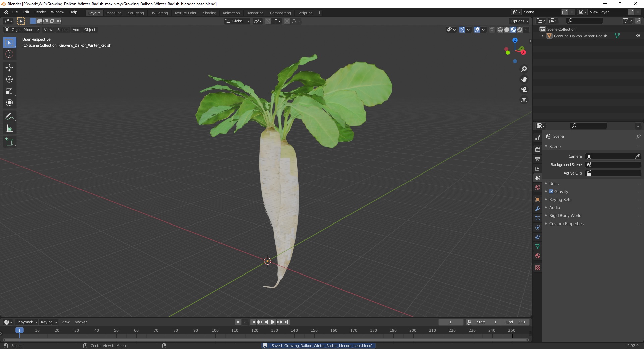Activate the Move tool
This screenshot has height=349, width=644.
tap(9, 68)
